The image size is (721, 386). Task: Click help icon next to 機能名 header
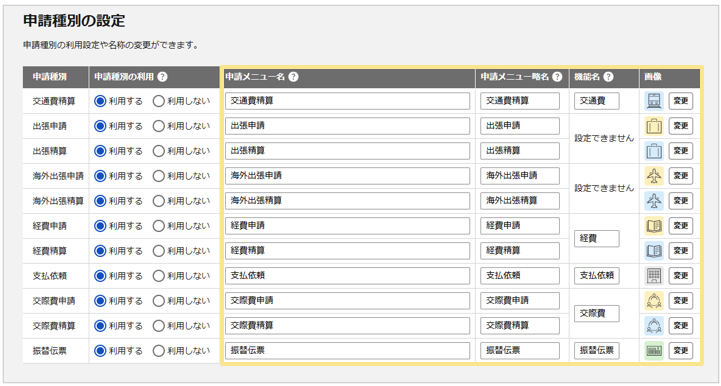pos(608,77)
